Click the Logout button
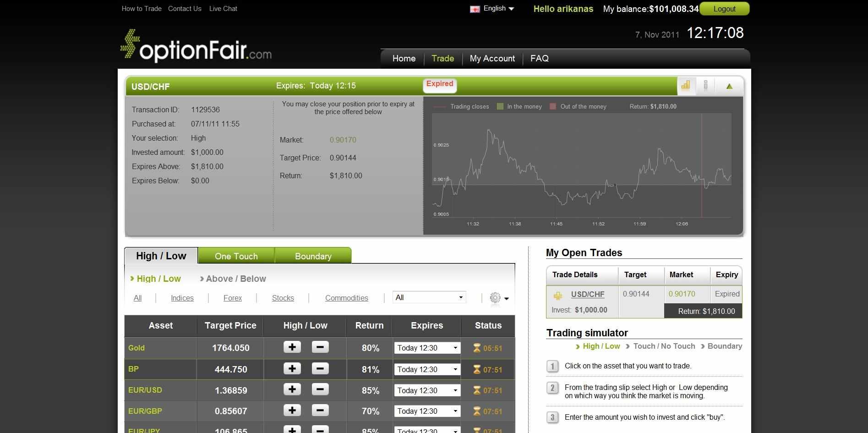The width and height of the screenshot is (868, 433). [724, 8]
